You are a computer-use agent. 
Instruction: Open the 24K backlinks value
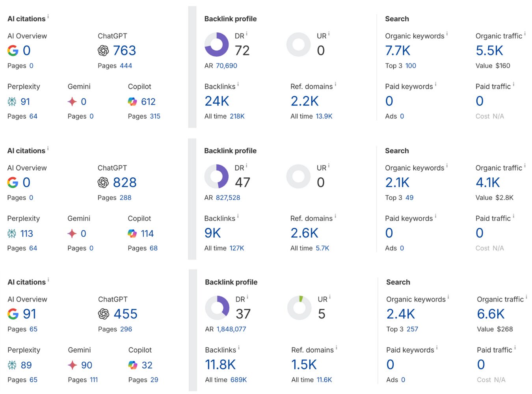tap(217, 101)
